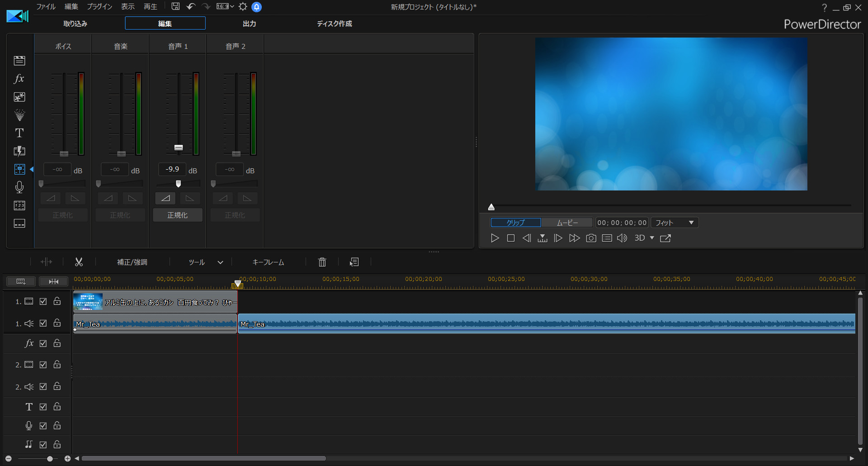This screenshot has height=466, width=868.
Task: Click the Undo arrow icon
Action: pyautogui.click(x=191, y=6)
